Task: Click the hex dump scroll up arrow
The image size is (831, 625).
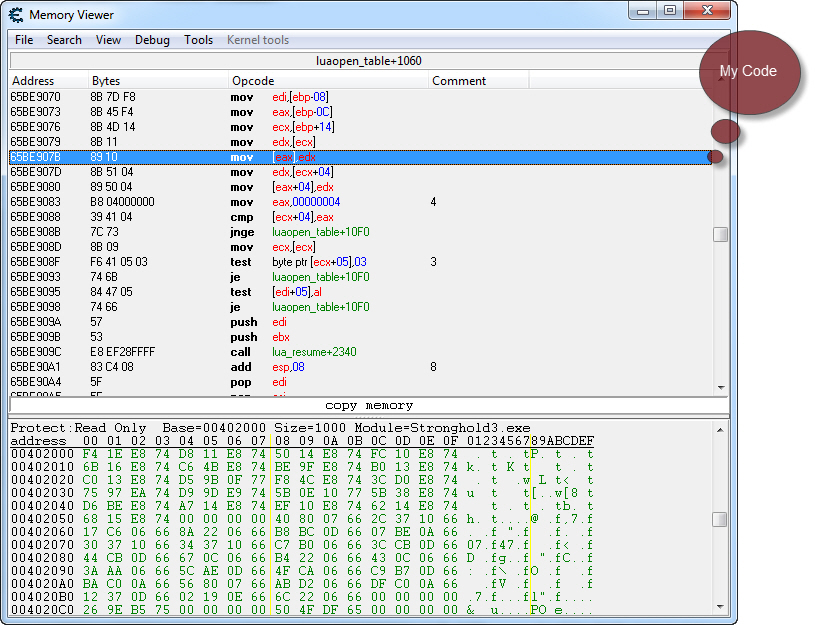Action: 720,429
